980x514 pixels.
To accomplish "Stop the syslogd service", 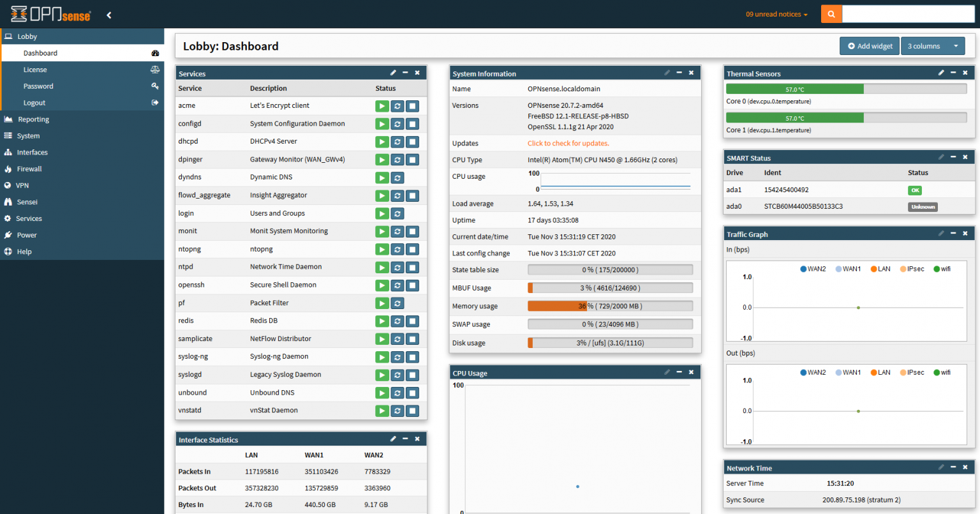I will (x=413, y=375).
